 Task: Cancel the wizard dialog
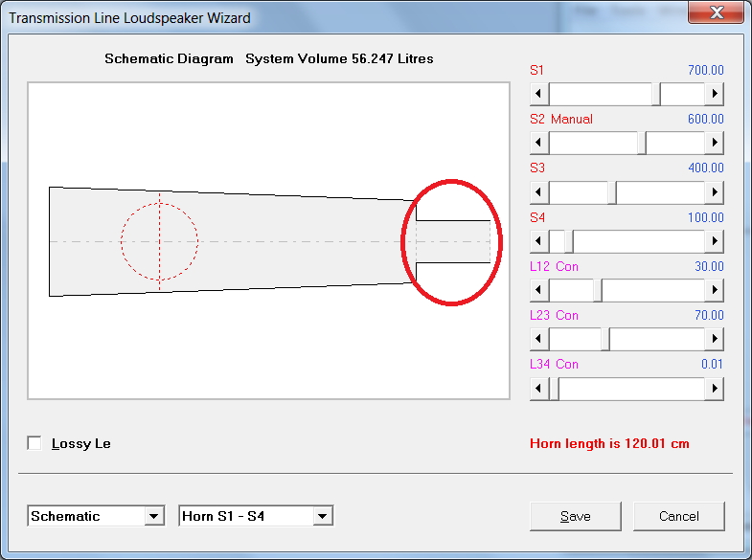(x=678, y=516)
